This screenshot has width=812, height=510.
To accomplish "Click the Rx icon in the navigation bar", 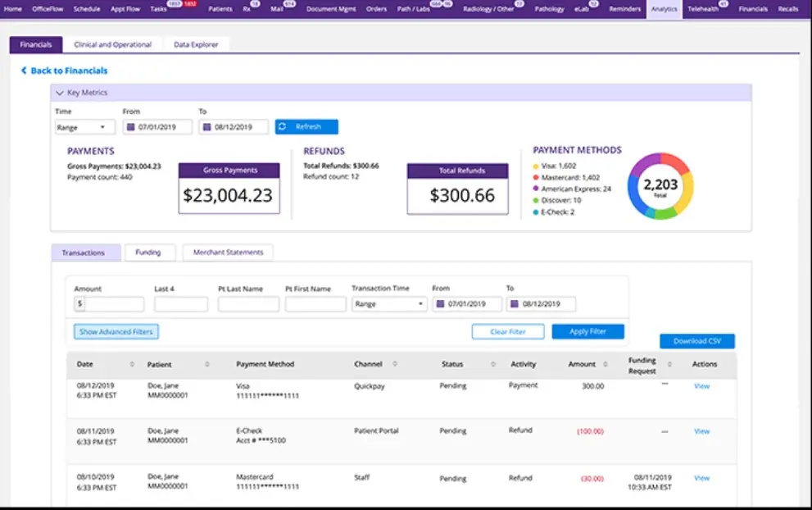I will click(x=248, y=8).
